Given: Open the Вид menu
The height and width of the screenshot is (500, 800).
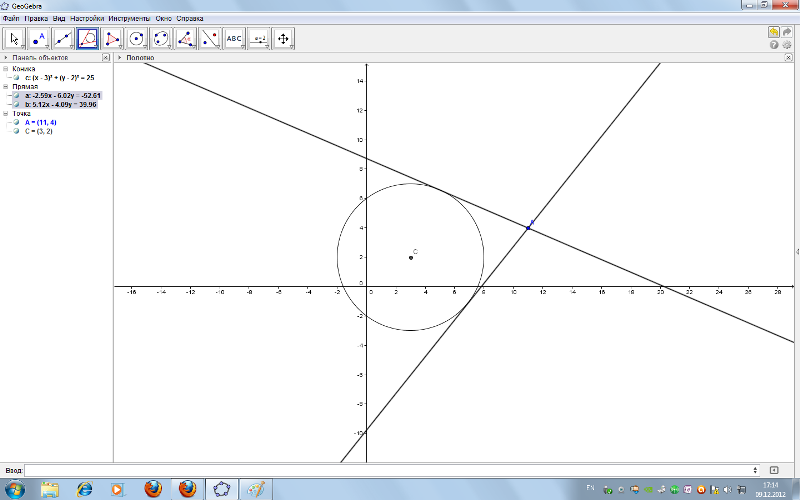Looking at the screenshot, I should click(x=59, y=18).
